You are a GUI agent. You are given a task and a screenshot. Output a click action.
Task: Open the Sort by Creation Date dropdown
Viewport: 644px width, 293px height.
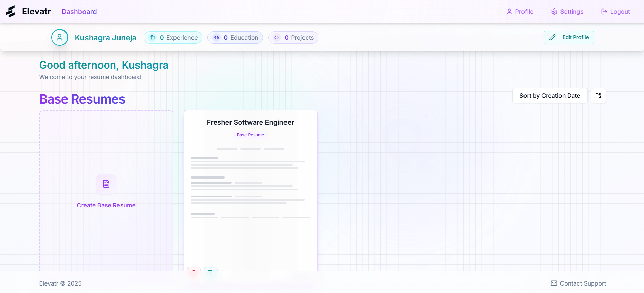point(550,96)
